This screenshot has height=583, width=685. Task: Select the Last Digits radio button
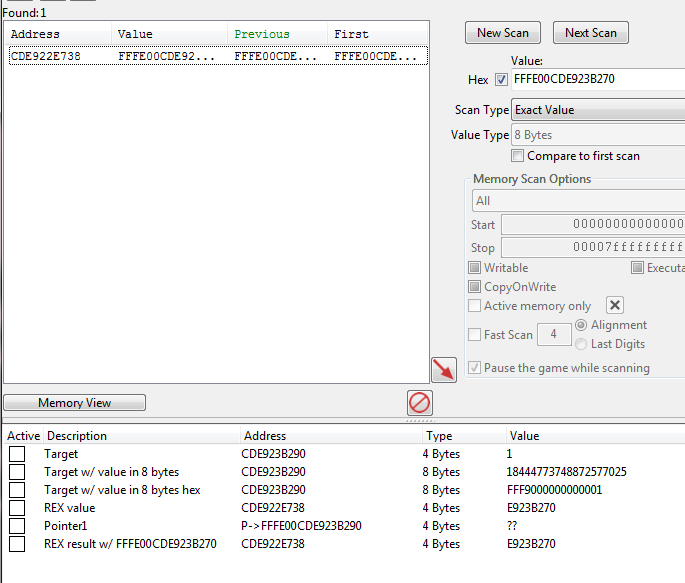coord(582,344)
